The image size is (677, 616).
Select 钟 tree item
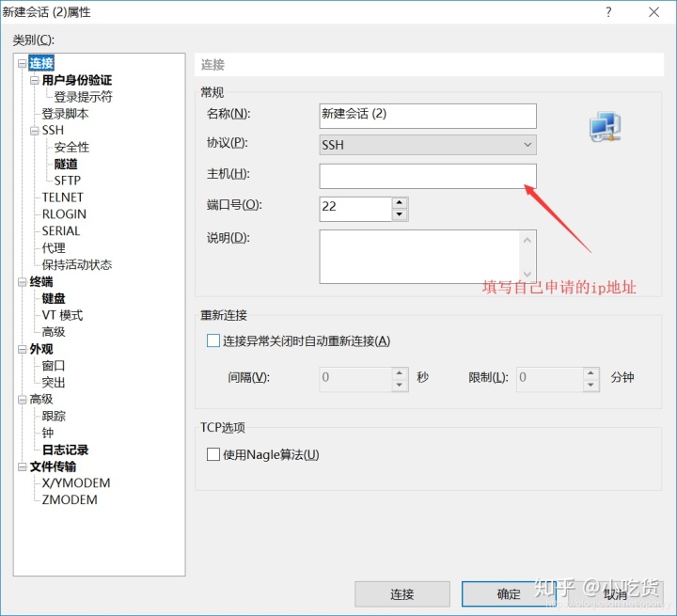[48, 433]
